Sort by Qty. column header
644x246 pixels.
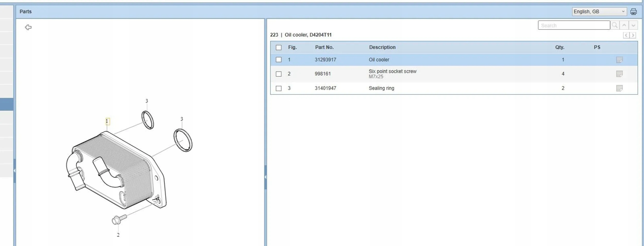click(x=560, y=47)
